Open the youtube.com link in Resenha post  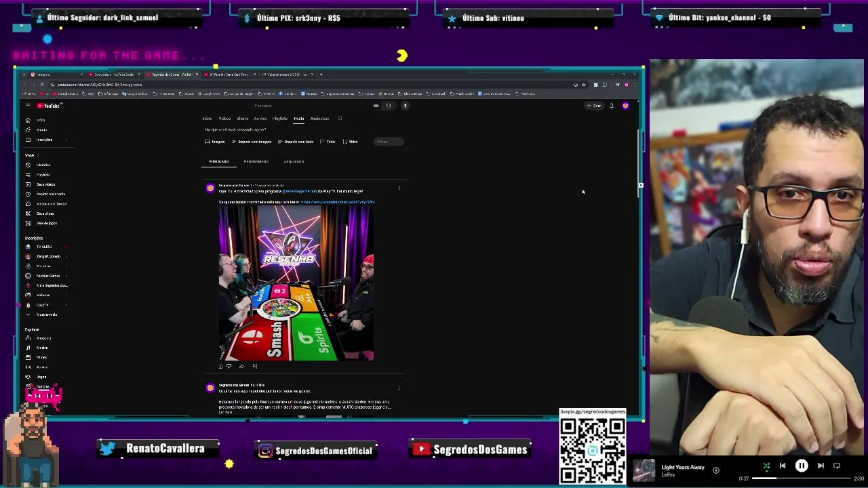338,202
